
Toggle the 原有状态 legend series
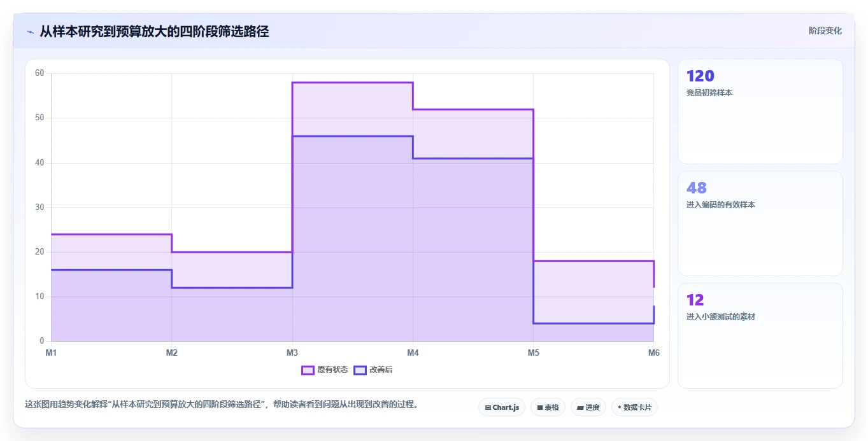325,370
